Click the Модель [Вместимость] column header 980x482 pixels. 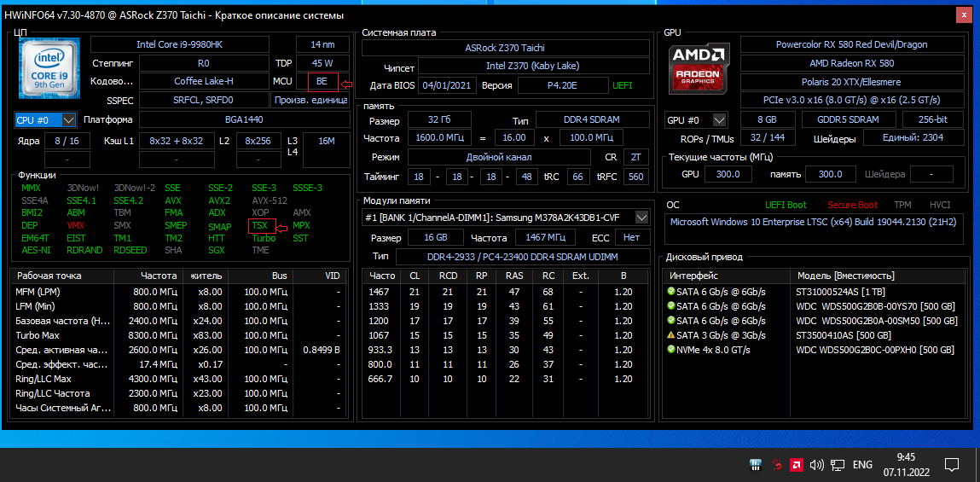[876, 276]
